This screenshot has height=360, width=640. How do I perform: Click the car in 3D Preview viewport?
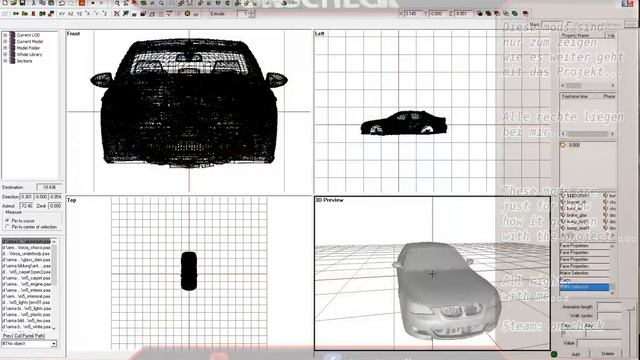447,292
